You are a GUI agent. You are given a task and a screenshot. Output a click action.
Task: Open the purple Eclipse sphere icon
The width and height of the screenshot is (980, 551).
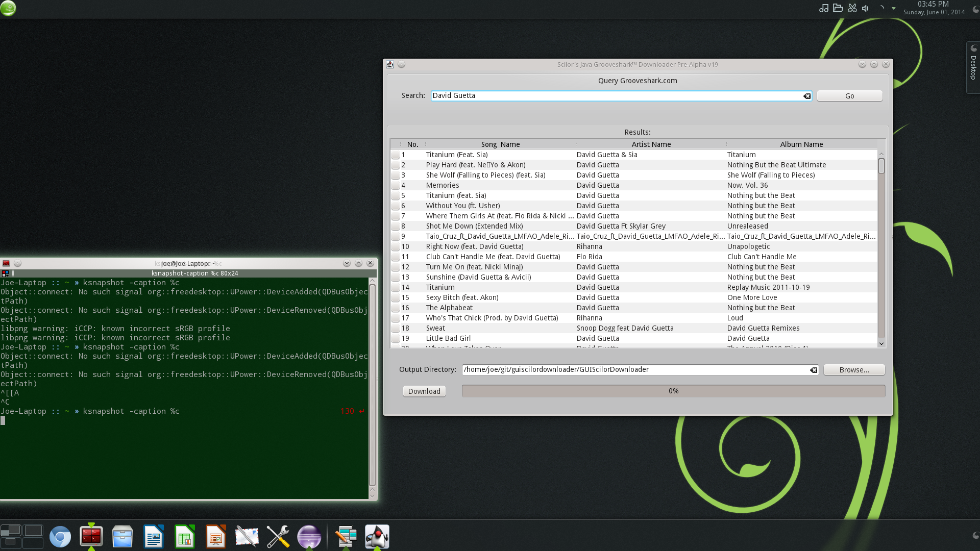pyautogui.click(x=309, y=537)
